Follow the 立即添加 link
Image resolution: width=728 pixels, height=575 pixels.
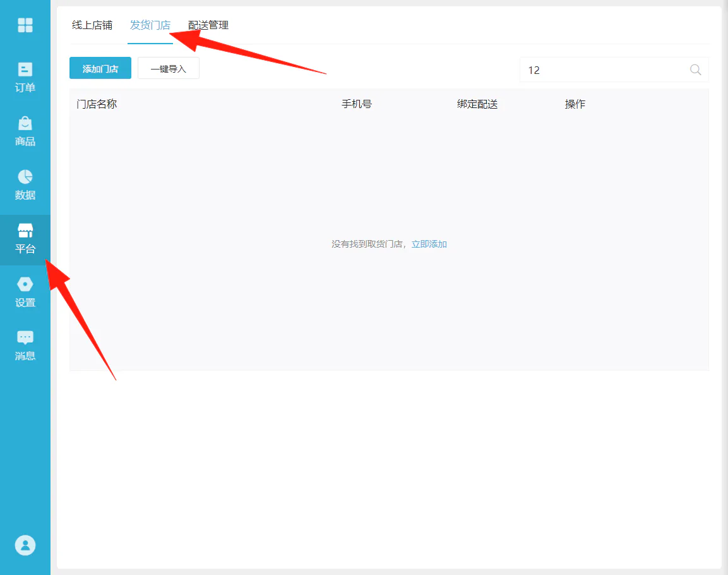pos(429,244)
